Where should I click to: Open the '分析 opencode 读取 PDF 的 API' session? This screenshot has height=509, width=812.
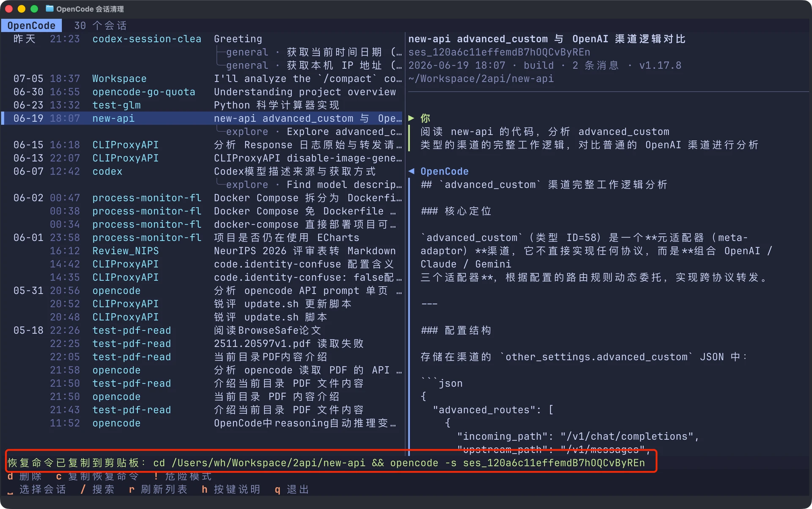202,370
